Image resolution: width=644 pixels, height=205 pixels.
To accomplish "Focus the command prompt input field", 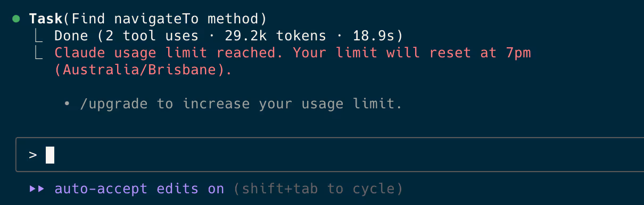I will coord(330,155).
